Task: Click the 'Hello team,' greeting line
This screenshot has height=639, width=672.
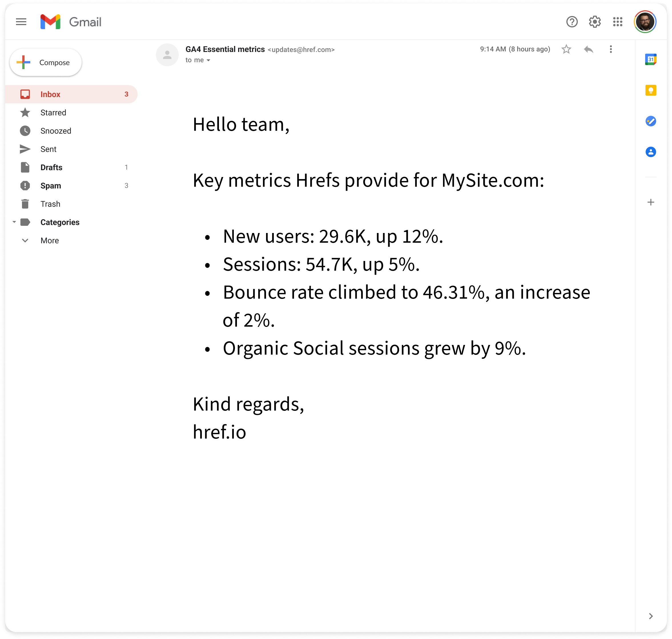Action: click(241, 124)
